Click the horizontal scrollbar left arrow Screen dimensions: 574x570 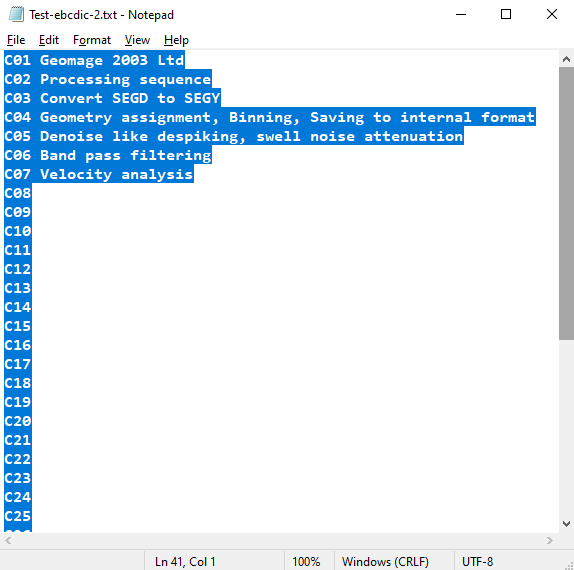[x=8, y=541]
